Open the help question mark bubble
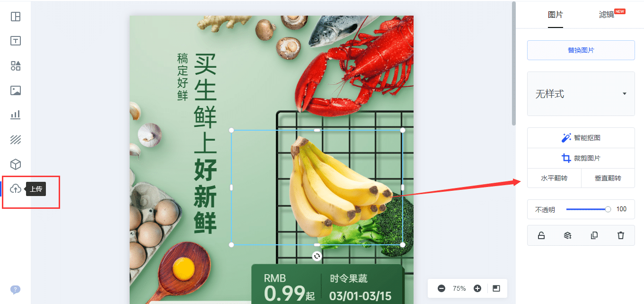Image resolution: width=644 pixels, height=304 pixels. pos(15,289)
